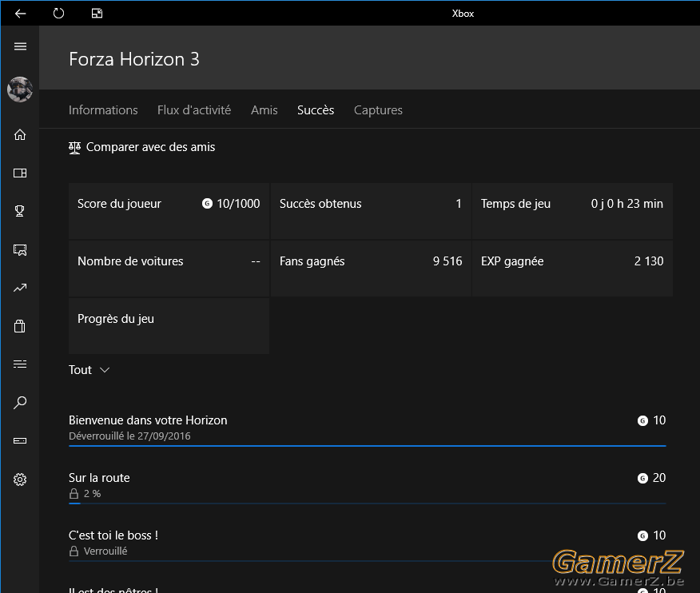This screenshot has width=700, height=593.
Task: Click the lock icon next to Verrouillé
Action: point(74,551)
